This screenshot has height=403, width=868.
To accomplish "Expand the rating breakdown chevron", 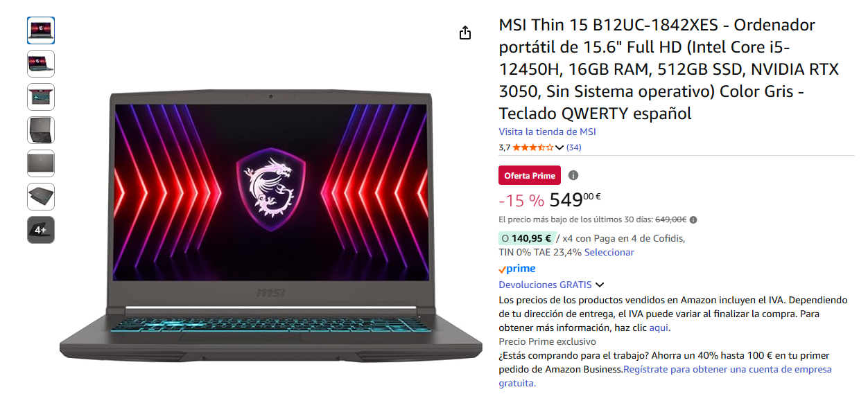I will 560,147.
